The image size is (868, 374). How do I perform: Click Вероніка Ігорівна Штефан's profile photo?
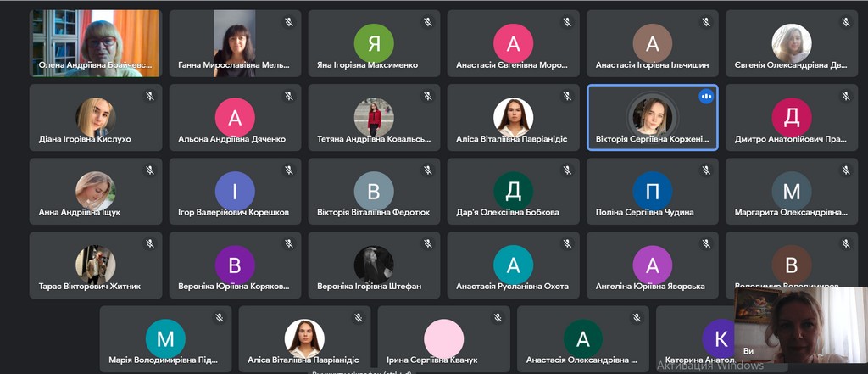tap(374, 265)
